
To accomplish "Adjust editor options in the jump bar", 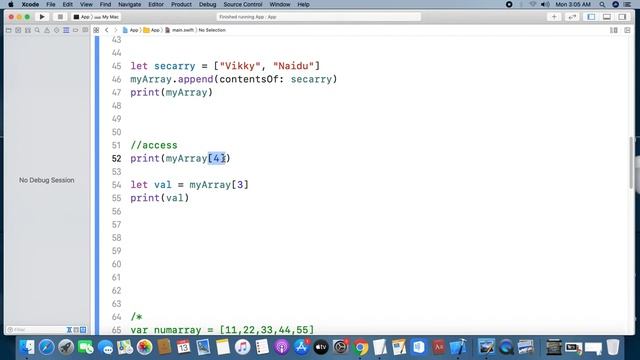I will tap(613, 30).
